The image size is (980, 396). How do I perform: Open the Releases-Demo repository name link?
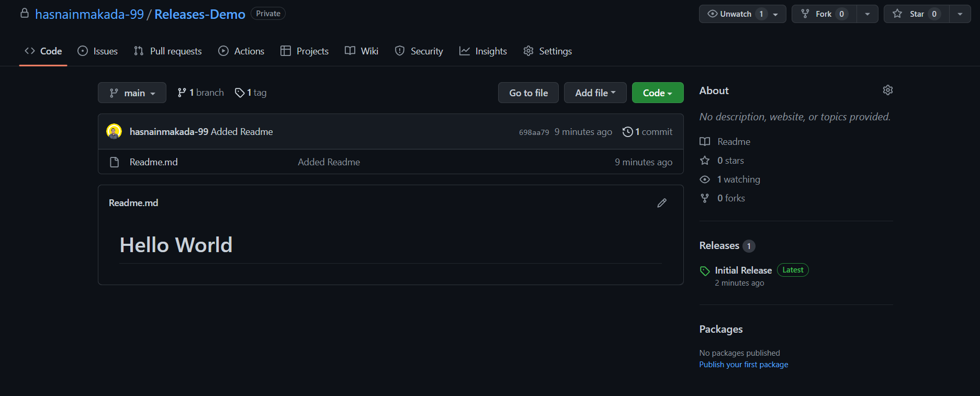click(200, 14)
